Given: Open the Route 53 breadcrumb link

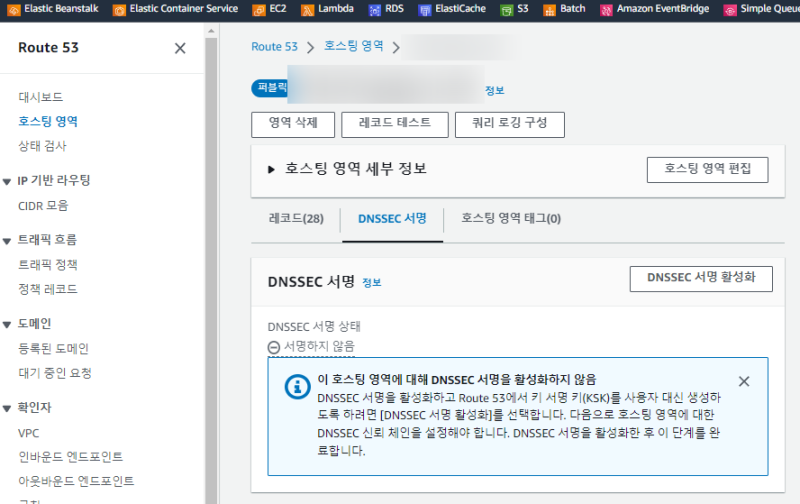Looking at the screenshot, I should coord(274,47).
